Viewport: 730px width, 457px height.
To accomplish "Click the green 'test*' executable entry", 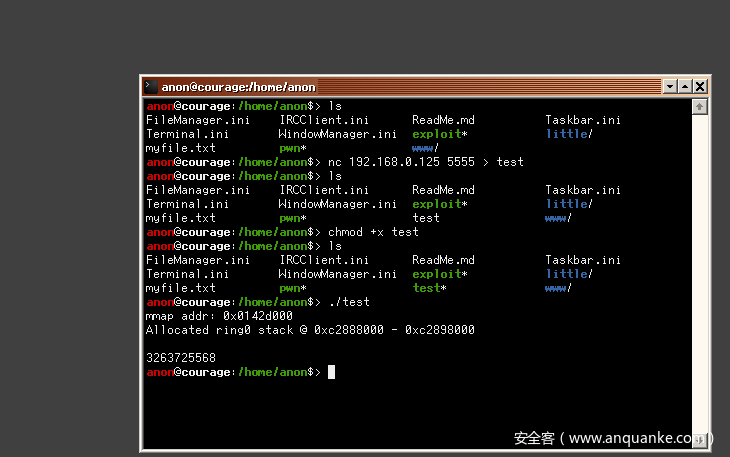I will tap(429, 288).
